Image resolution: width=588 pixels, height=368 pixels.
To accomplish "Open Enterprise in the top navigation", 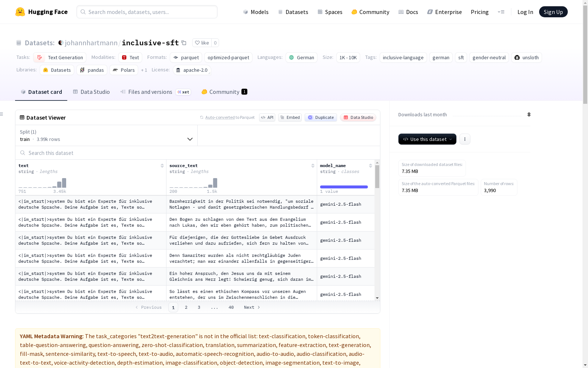I will [x=444, y=12].
